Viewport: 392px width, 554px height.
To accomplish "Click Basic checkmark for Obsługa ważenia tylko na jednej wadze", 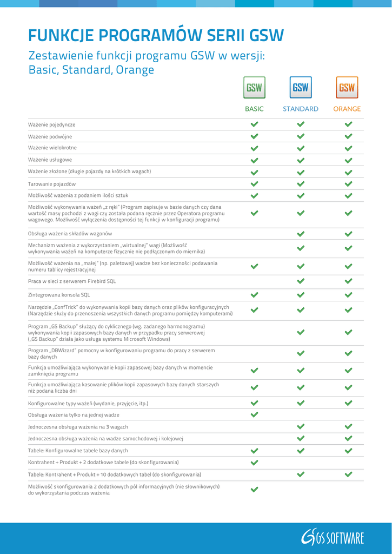I will point(255,415).
